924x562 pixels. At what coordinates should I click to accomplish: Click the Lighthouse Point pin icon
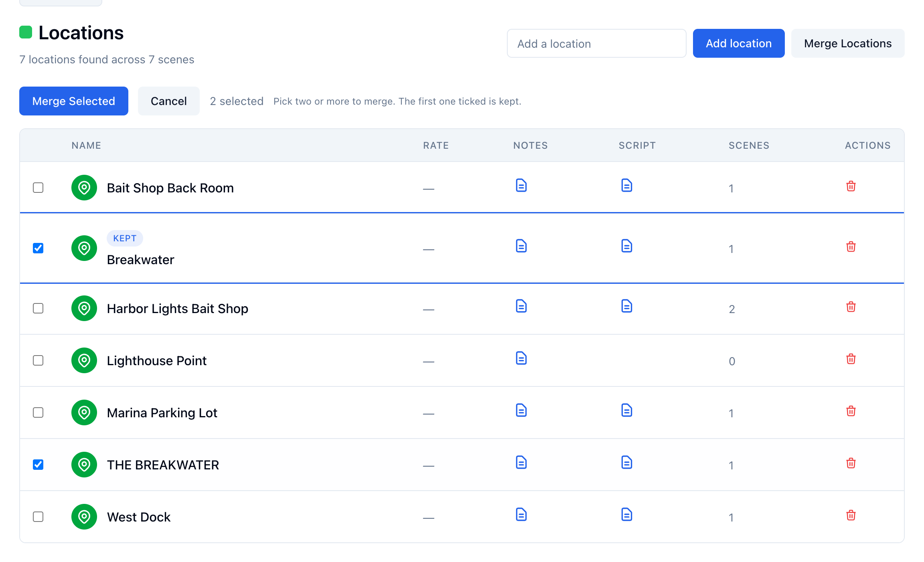coord(84,360)
